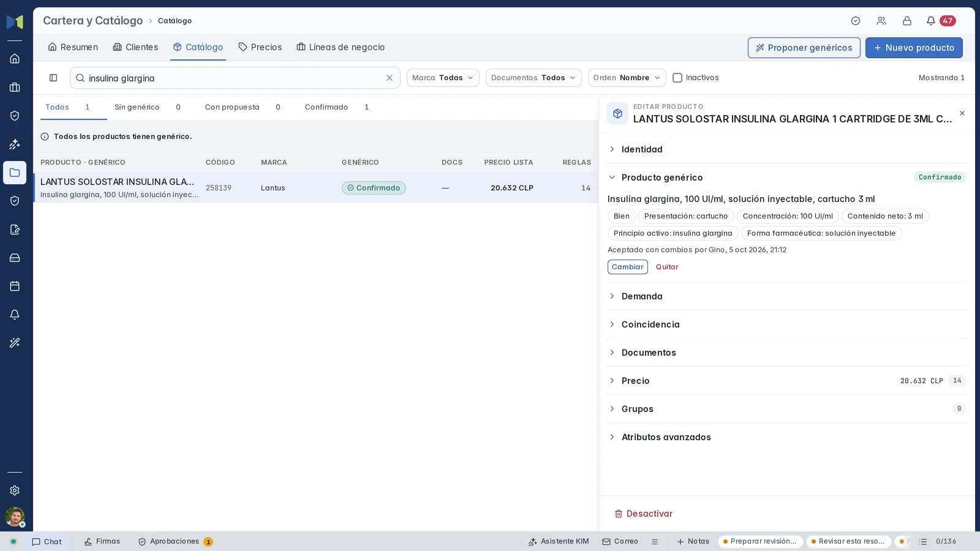The height and width of the screenshot is (551, 980).
Task: Switch to the Clientes tab
Action: [135, 47]
